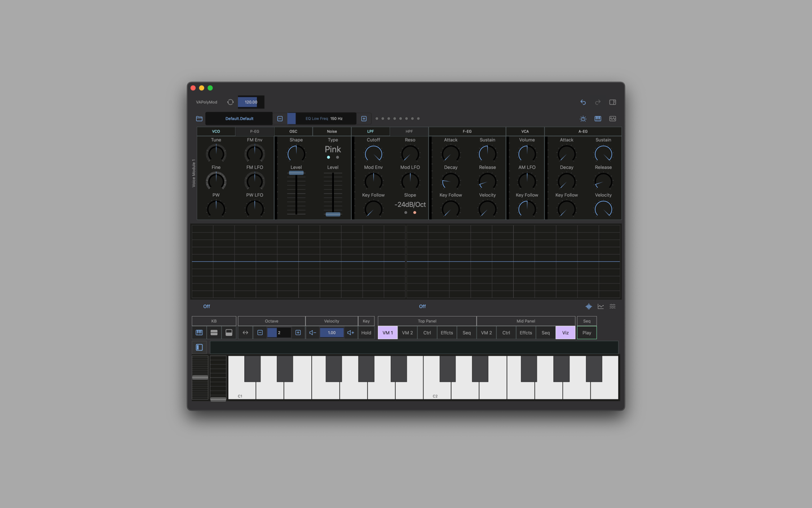812x508 pixels.
Task: Click the tempo sync arrows icon
Action: click(x=230, y=102)
